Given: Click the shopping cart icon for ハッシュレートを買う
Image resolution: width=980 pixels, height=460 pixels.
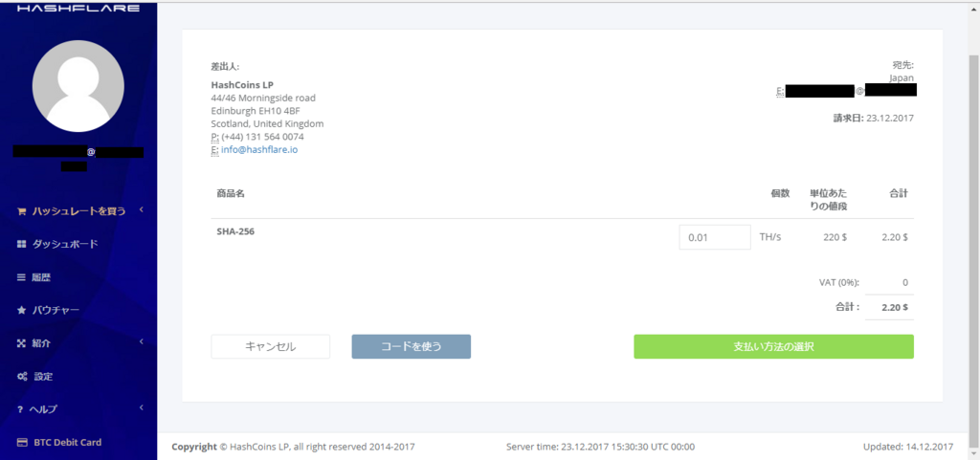Looking at the screenshot, I should 21,211.
